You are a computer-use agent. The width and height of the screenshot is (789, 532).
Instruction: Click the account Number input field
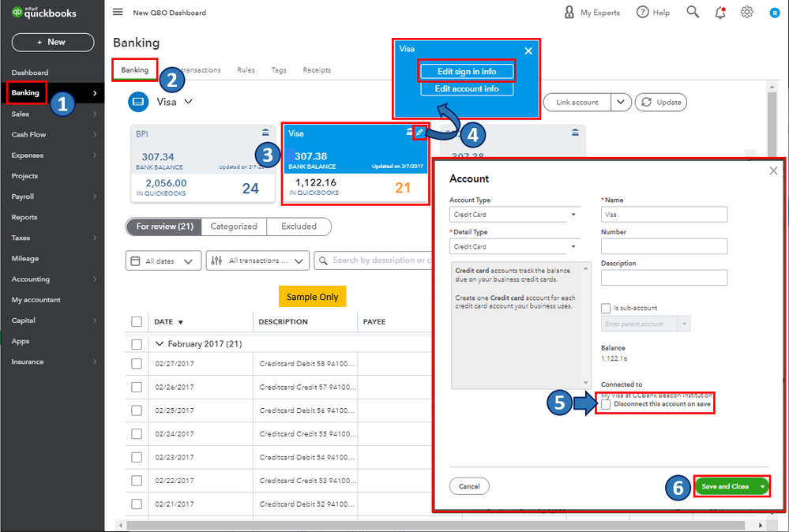coord(663,246)
